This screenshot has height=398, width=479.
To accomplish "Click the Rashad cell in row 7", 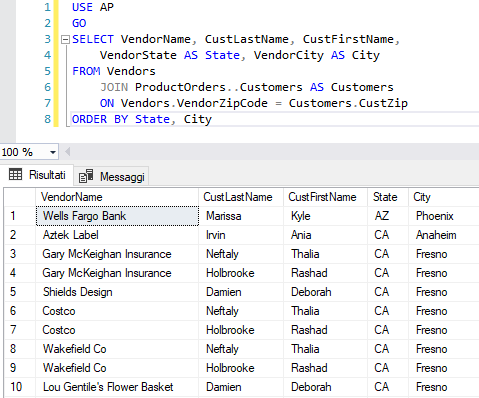I will coord(326,330).
